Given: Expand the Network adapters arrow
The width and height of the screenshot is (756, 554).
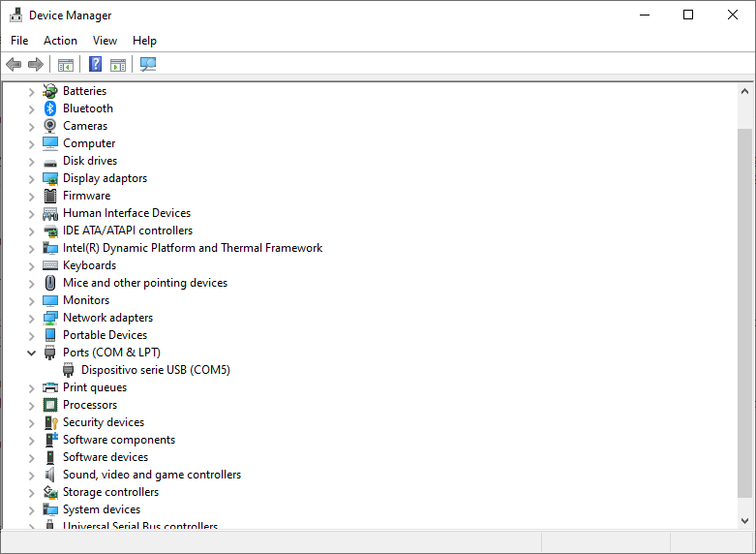Looking at the screenshot, I should coord(31,319).
